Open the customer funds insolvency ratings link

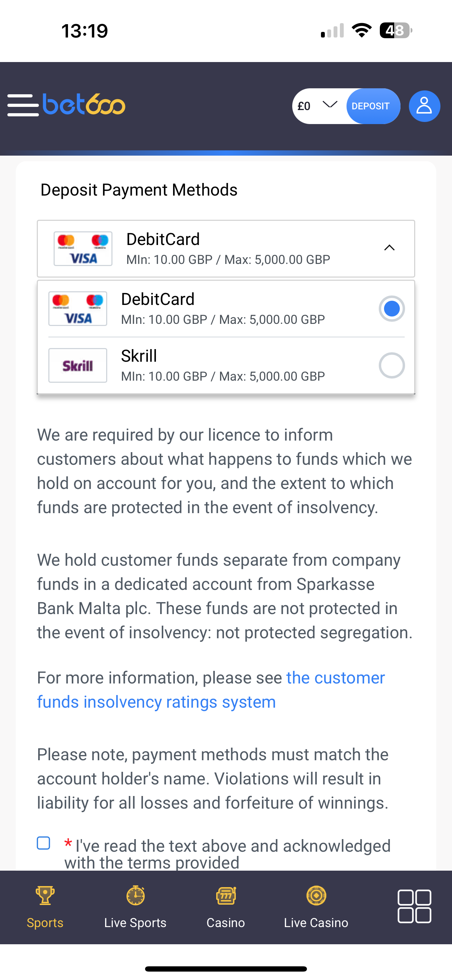click(156, 702)
